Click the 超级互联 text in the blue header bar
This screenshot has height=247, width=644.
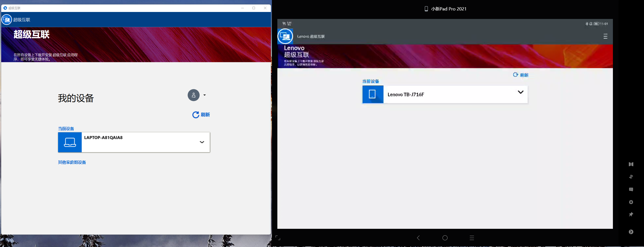[22, 20]
